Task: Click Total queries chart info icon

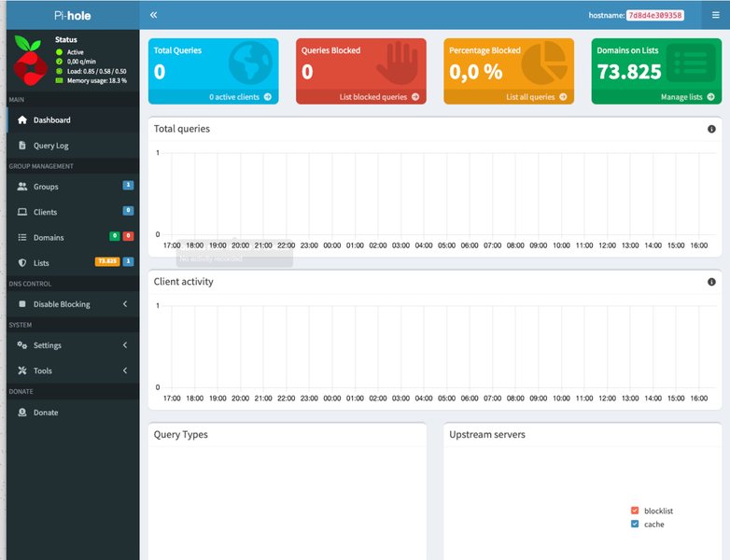Action: click(711, 129)
